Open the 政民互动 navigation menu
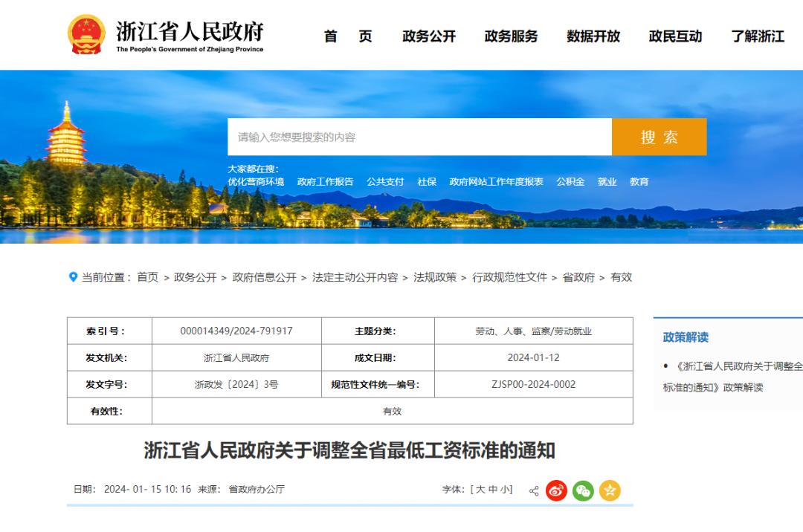This screenshot has height=532, width=803. point(675,36)
